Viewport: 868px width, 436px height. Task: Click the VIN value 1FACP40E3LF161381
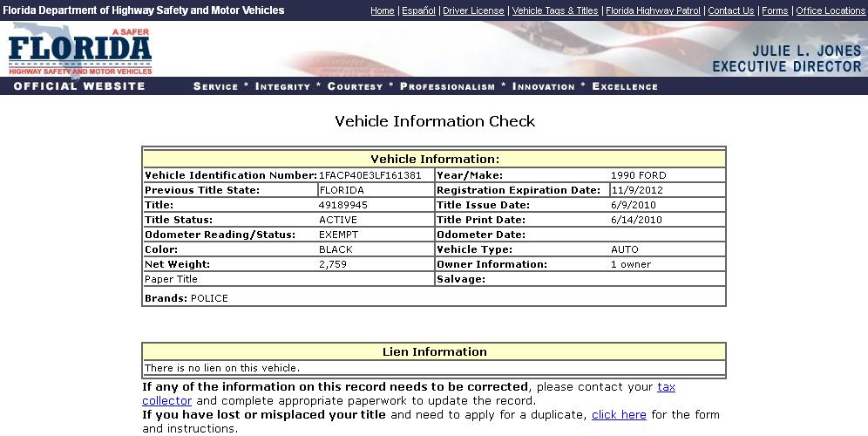pos(370,175)
